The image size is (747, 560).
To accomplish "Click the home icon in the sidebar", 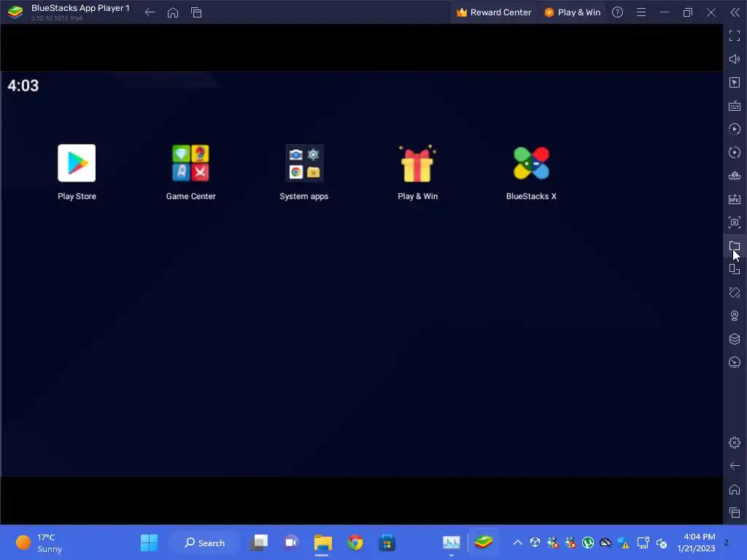I will tap(735, 489).
